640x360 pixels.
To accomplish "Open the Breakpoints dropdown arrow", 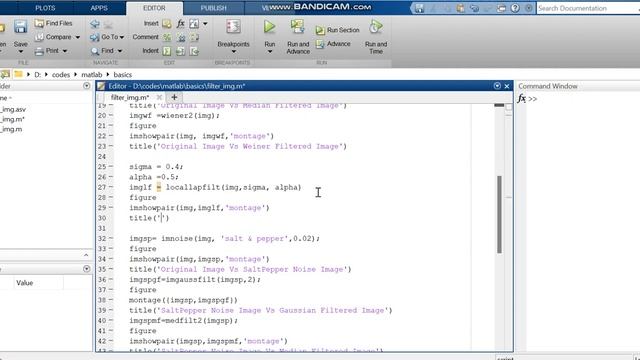I will tap(233, 52).
